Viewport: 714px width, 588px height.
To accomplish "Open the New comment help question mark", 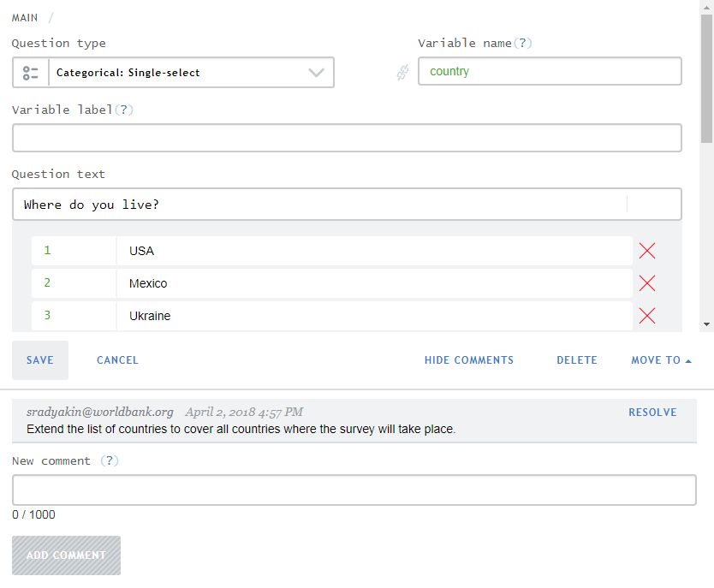I will pyautogui.click(x=110, y=460).
